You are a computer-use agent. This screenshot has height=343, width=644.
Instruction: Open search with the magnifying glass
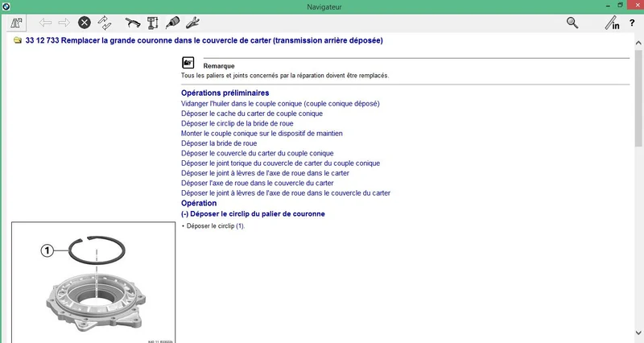[572, 23]
